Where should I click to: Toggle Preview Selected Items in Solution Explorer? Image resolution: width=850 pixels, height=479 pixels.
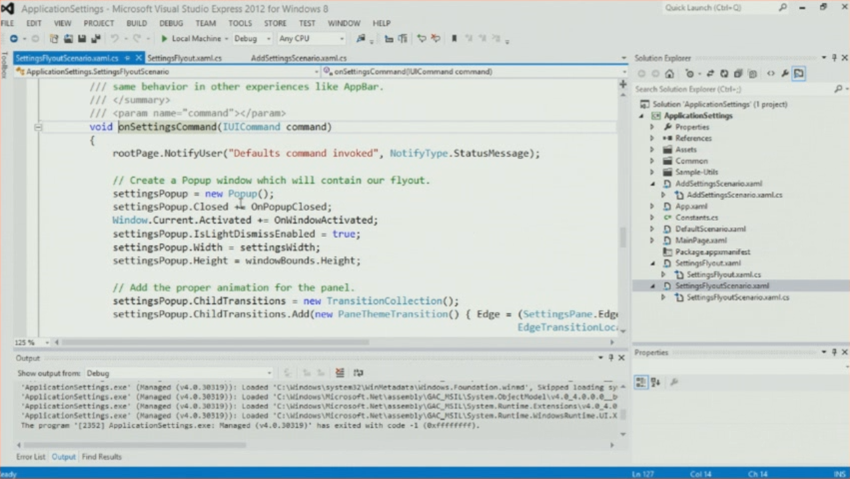click(799, 74)
